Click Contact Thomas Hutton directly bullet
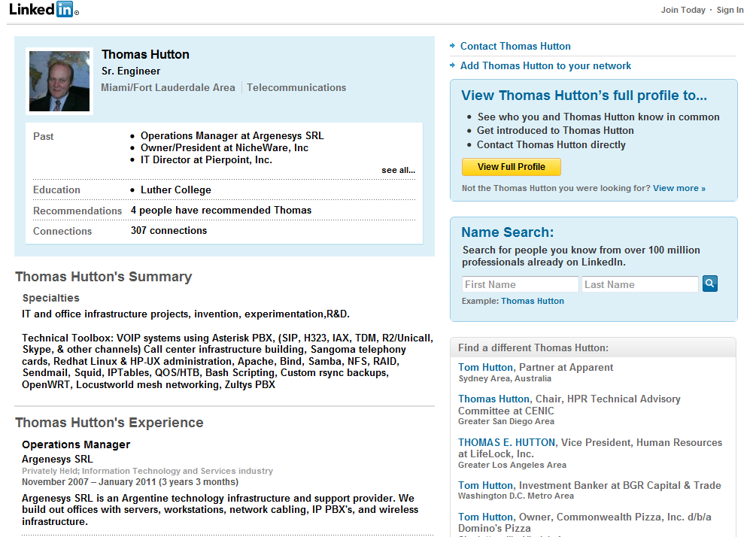 tap(551, 144)
